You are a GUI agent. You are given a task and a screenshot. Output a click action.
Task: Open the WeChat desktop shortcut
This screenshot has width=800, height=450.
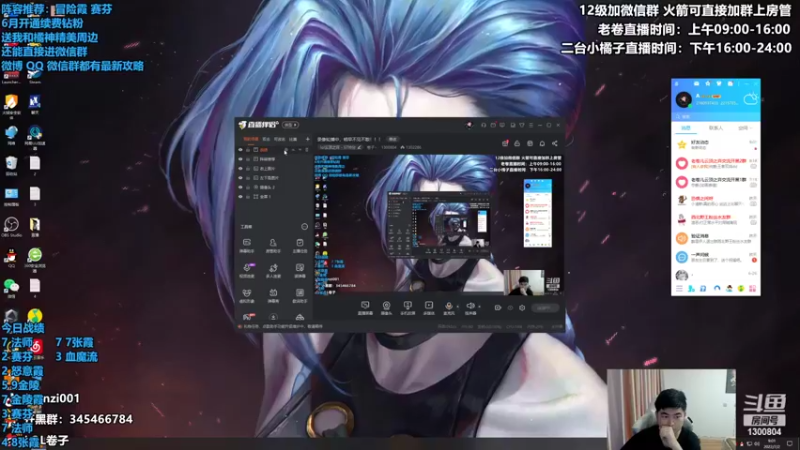(x=11, y=288)
